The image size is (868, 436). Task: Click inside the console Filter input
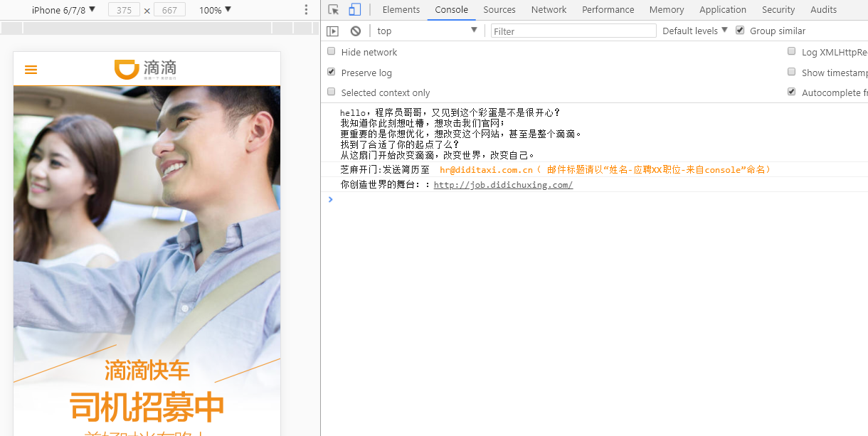point(573,31)
